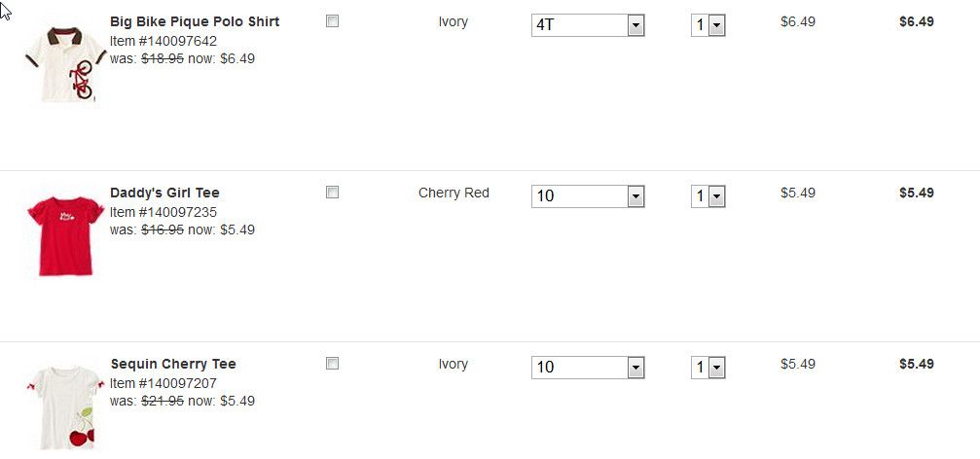Viewport: 980px width, 459px height.
Task: Click the Cherry Red color label
Action: [x=454, y=193]
